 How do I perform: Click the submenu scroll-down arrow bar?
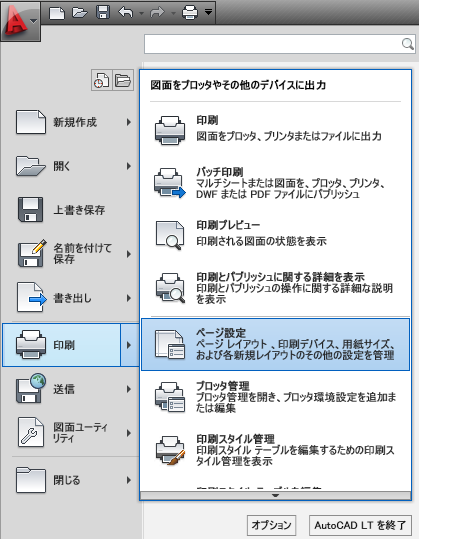pos(275,496)
